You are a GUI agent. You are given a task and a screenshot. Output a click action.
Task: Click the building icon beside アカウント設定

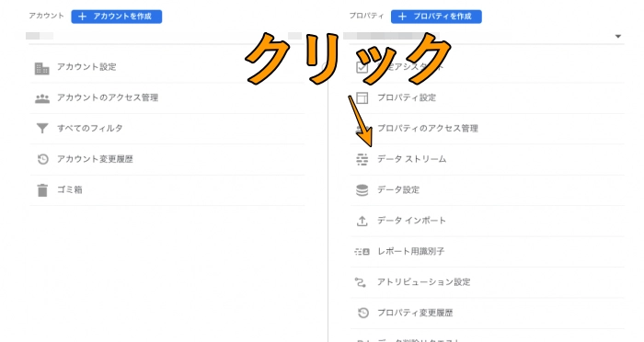[x=42, y=69]
